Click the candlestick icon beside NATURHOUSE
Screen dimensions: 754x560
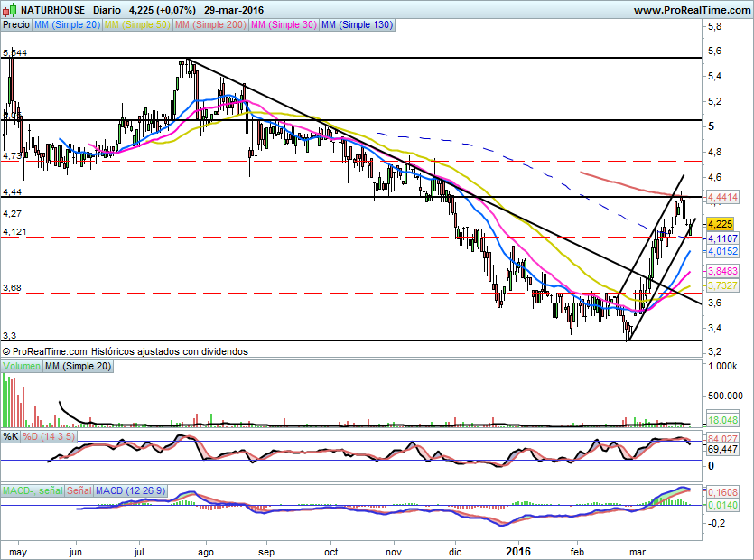click(x=10, y=10)
